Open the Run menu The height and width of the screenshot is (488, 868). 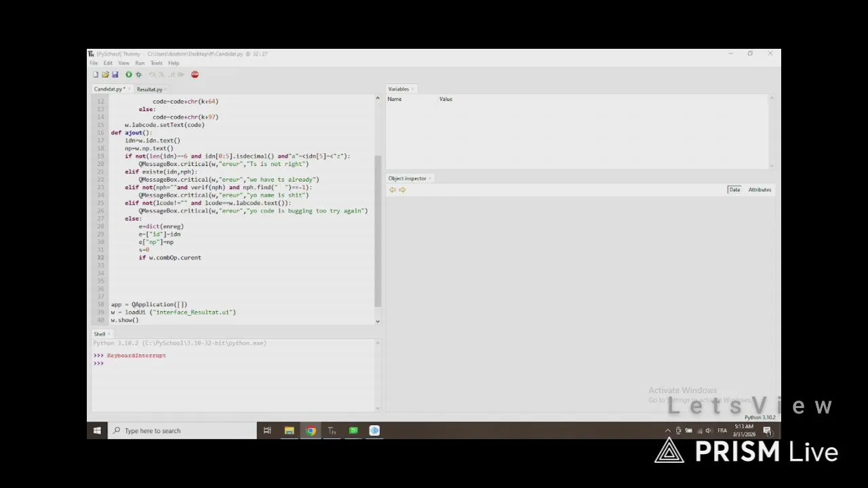[140, 63]
